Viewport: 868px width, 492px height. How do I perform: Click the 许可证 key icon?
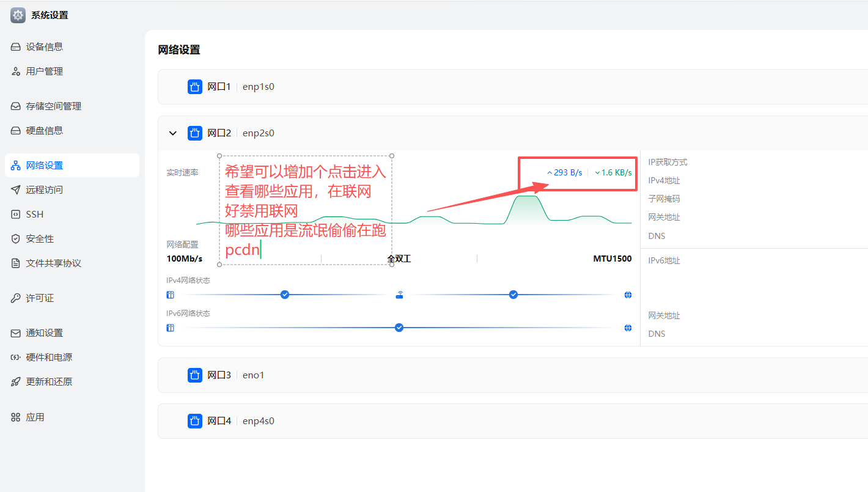click(x=16, y=298)
